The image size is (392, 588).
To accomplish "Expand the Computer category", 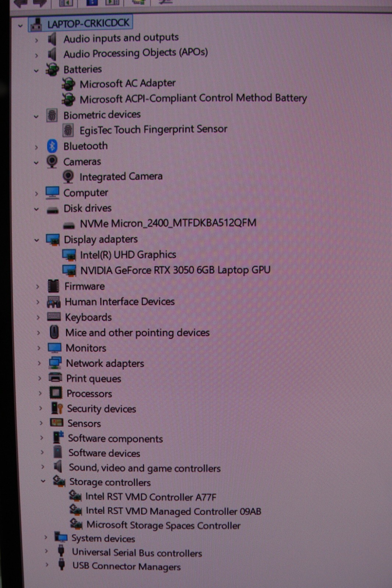I will 36,194.
